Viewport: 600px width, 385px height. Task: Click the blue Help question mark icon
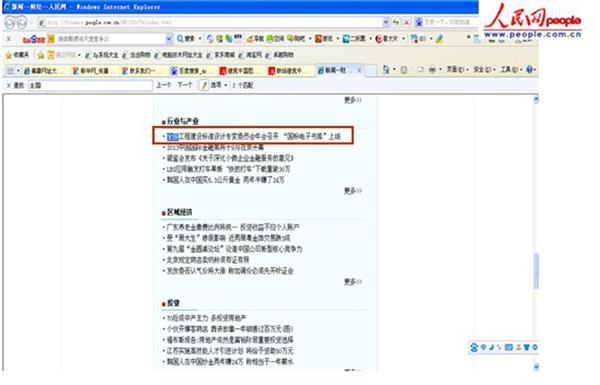coord(530,70)
